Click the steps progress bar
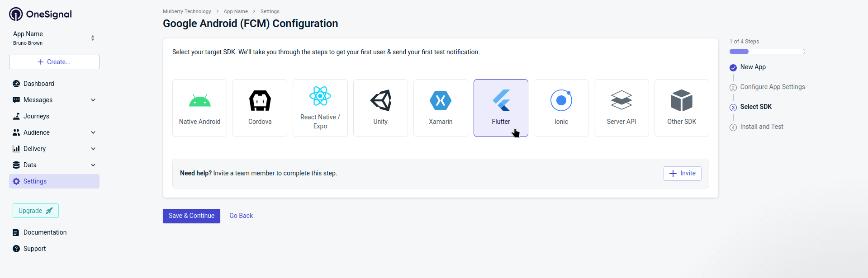This screenshot has height=278, width=868. 767,52
